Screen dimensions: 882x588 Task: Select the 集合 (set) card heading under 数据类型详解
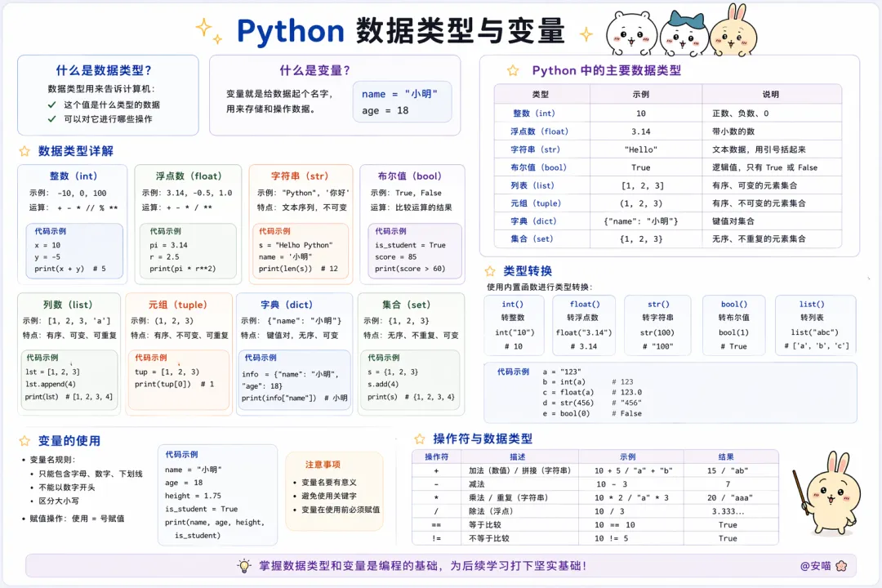[406, 305]
